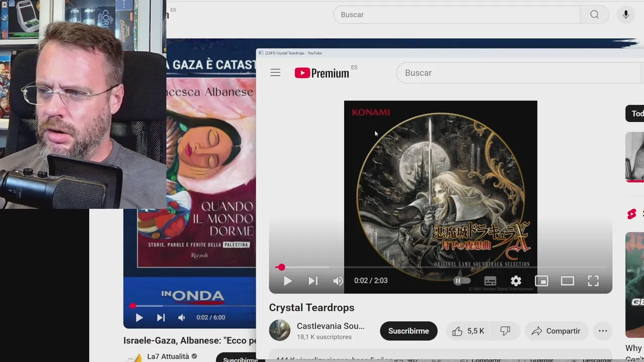
Task: Focus the Buscar search field in the background window
Action: click(x=457, y=15)
